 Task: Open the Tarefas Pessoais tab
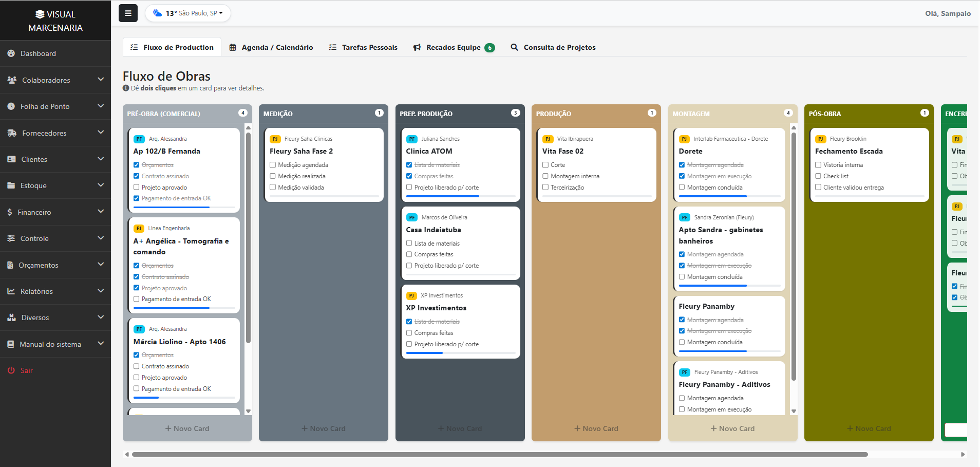coord(363,47)
